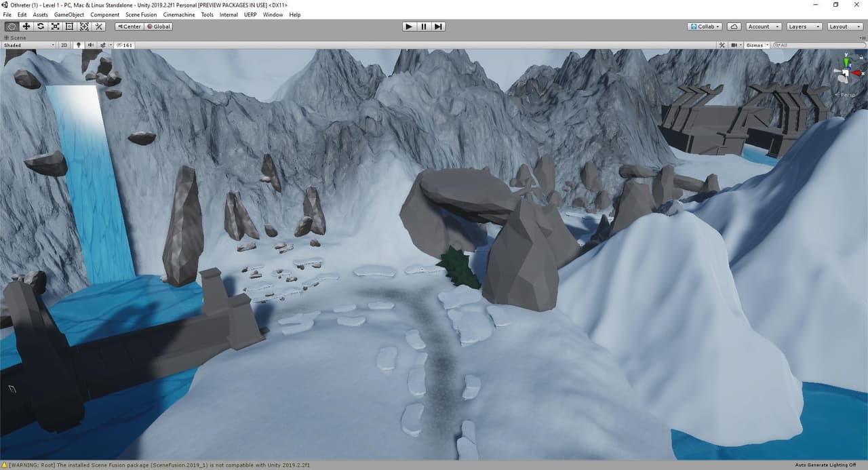Open the Account dropdown
Screen dimensions: 868x470
pyautogui.click(x=763, y=26)
